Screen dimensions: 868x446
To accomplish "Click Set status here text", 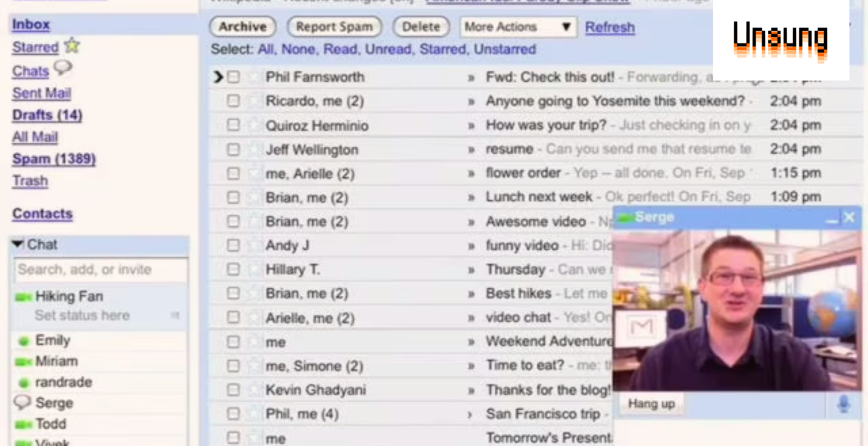I will coord(82,316).
